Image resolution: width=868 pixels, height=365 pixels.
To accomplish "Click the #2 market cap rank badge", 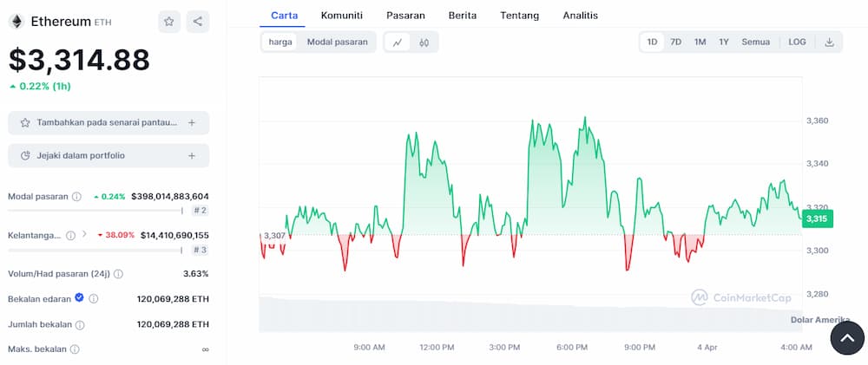I will [201, 211].
